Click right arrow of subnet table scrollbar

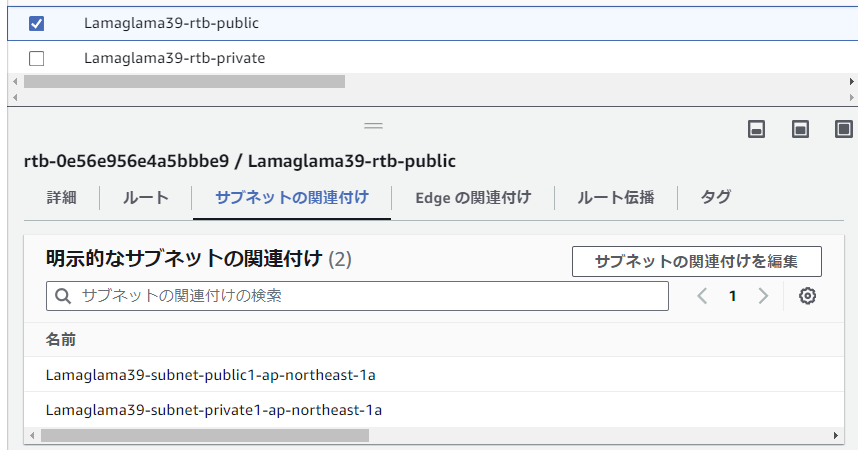pyautogui.click(x=836, y=436)
